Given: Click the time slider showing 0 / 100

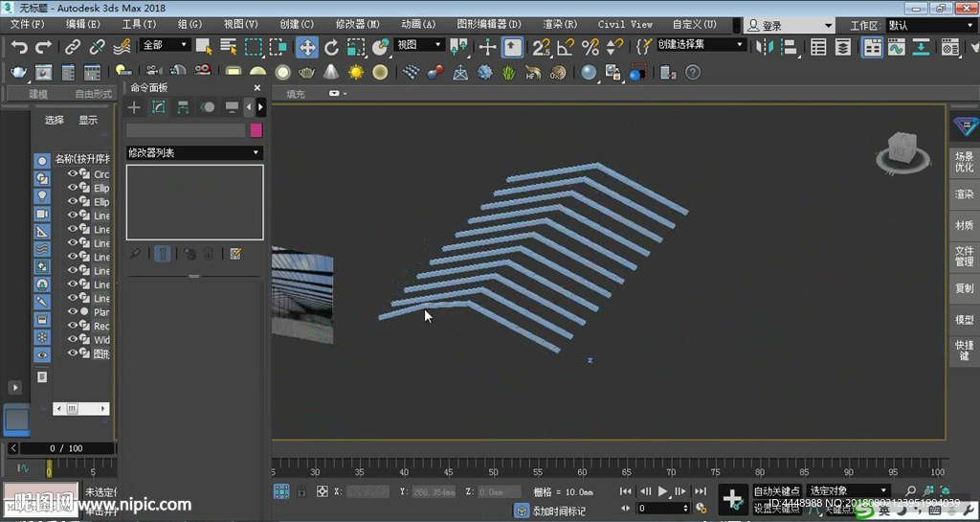Looking at the screenshot, I should coord(67,448).
